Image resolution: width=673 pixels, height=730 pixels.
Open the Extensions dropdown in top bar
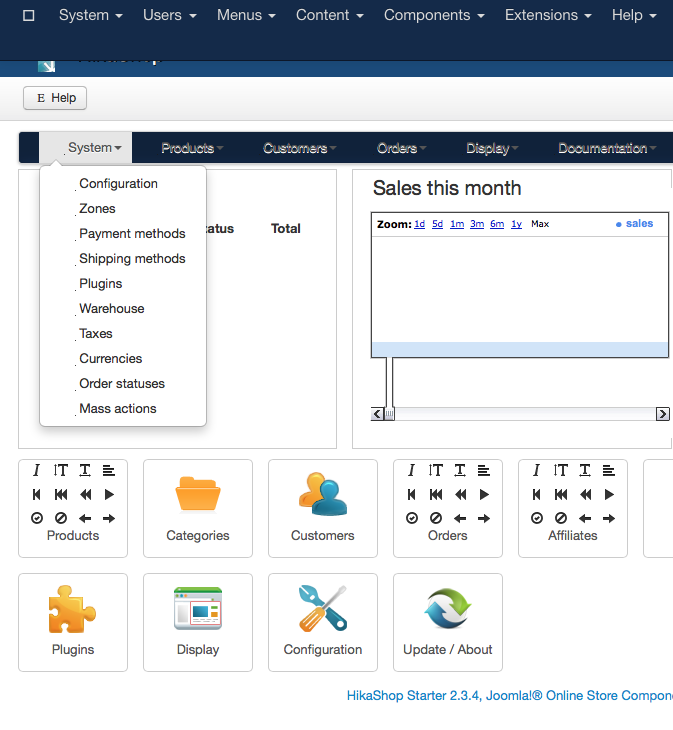click(548, 15)
